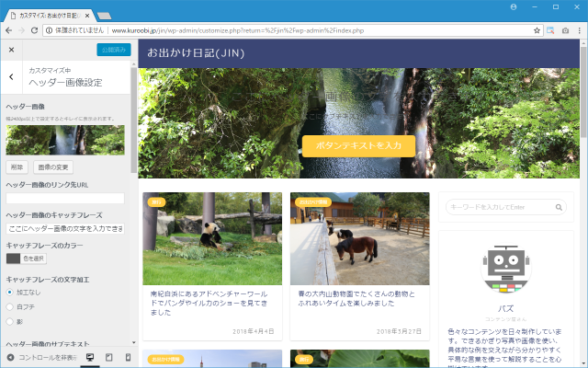The image size is (588, 368).
Task: Click the browser extension icon next to star
Action: pyautogui.click(x=550, y=30)
